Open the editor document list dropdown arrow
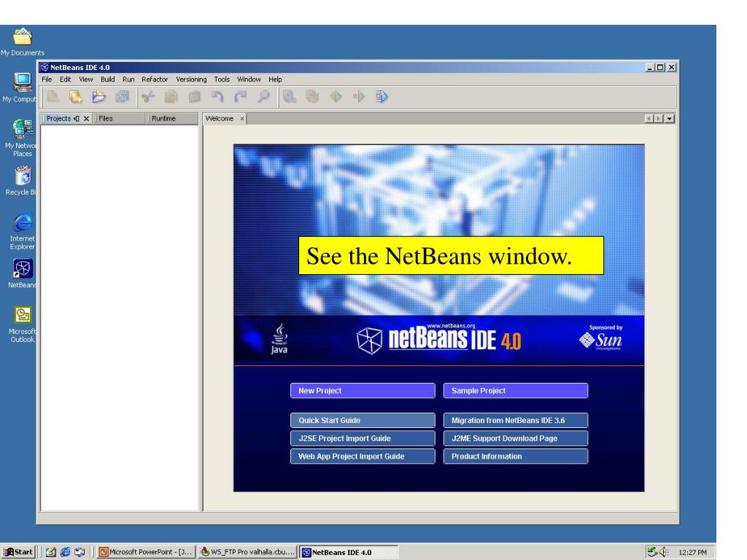 (x=670, y=119)
